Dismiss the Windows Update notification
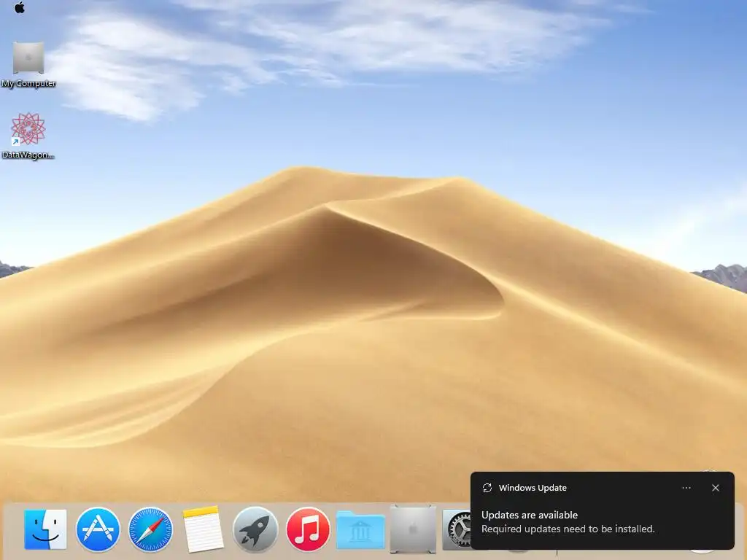747x560 pixels. click(x=715, y=488)
